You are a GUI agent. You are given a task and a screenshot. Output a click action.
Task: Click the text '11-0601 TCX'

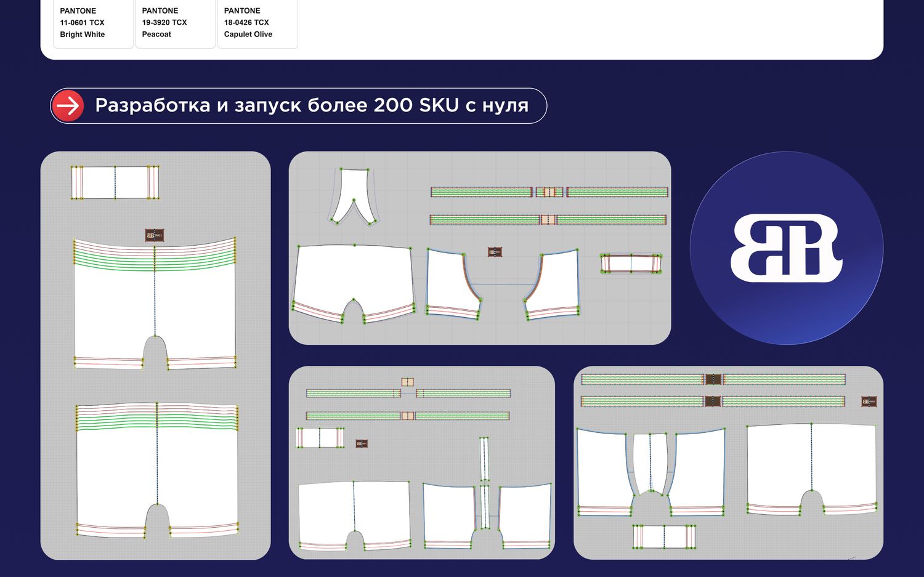click(82, 23)
